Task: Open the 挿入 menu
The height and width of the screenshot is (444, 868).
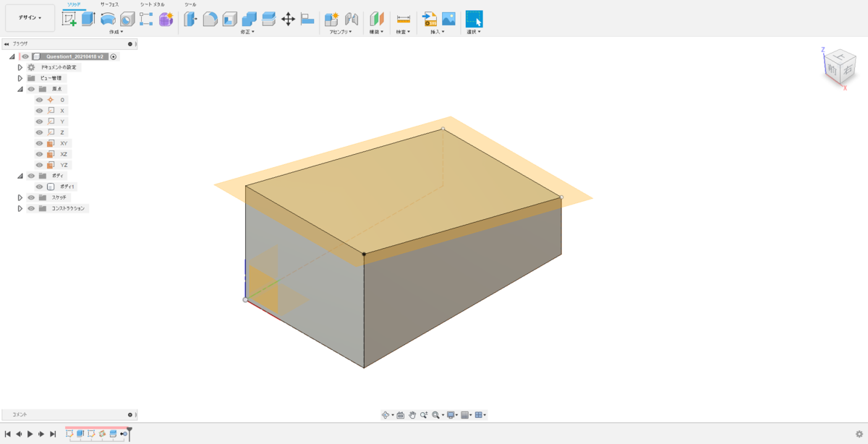Action: (x=438, y=32)
